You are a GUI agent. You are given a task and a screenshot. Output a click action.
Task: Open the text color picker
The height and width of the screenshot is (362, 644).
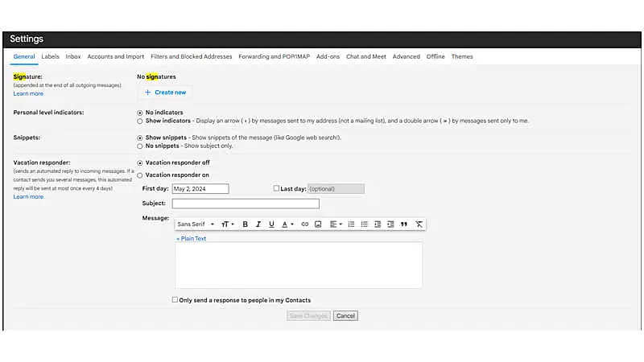(x=287, y=224)
